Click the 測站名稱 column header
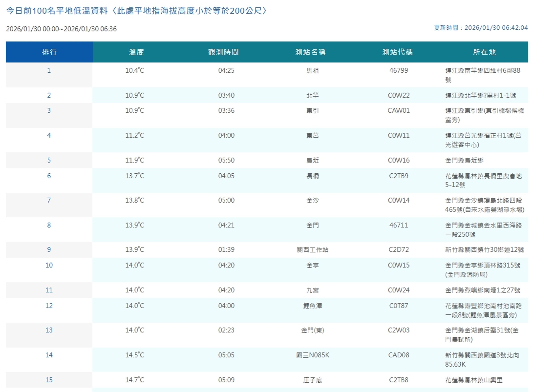Image resolution: width=535 pixels, height=392 pixels. pyautogui.click(x=310, y=52)
